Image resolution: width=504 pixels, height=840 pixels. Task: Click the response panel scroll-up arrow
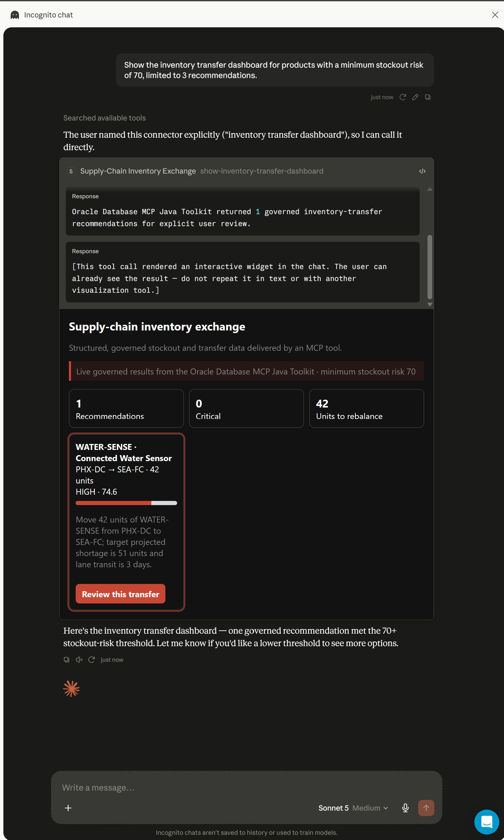[430, 189]
